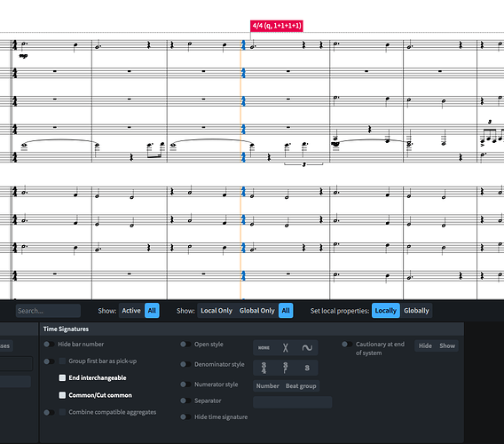
Task: Select note-shaped denominator style icon
Action: click(x=285, y=368)
